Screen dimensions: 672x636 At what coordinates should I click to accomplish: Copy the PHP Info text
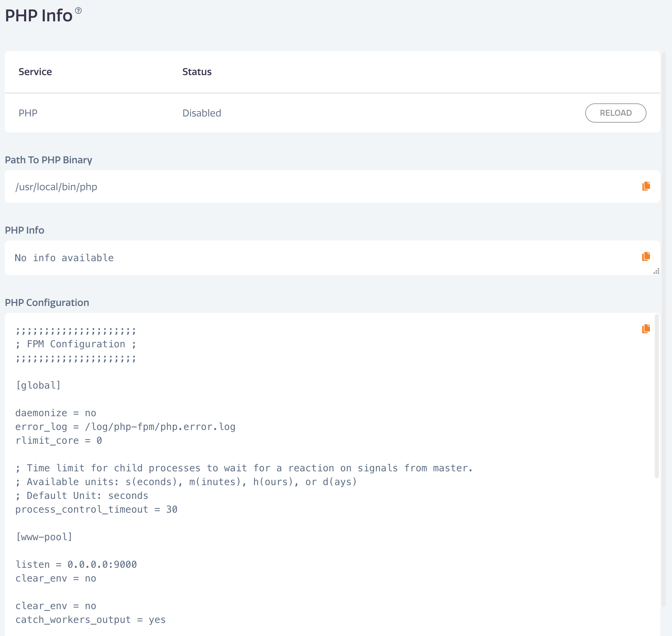point(646,256)
